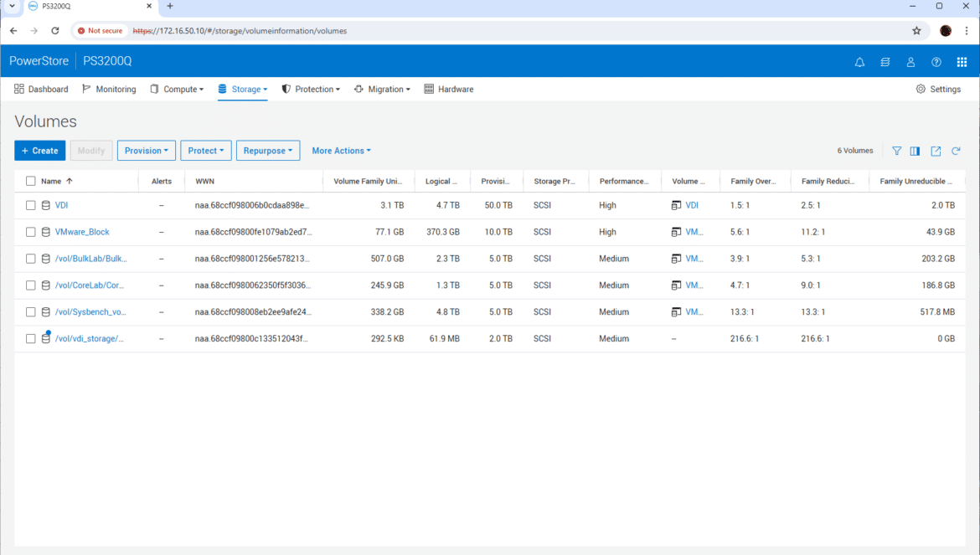980x555 pixels.
Task: Check the /vol/BulkLab volume checkbox
Action: point(31,259)
